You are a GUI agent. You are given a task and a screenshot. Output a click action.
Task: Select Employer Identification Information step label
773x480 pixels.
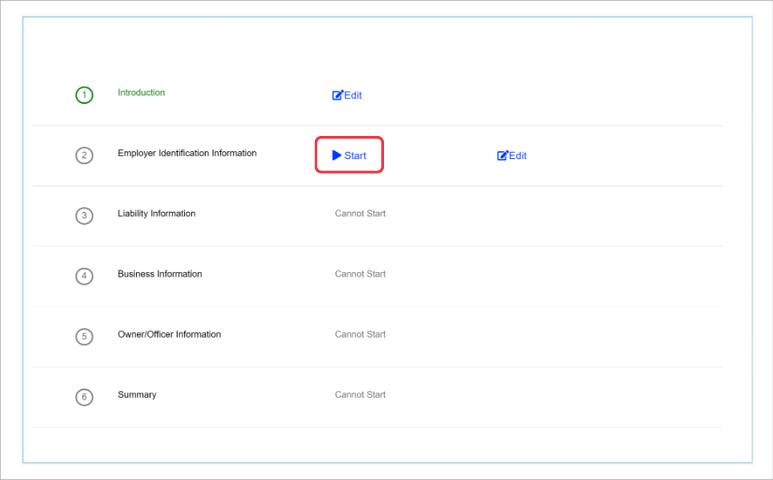pos(187,153)
